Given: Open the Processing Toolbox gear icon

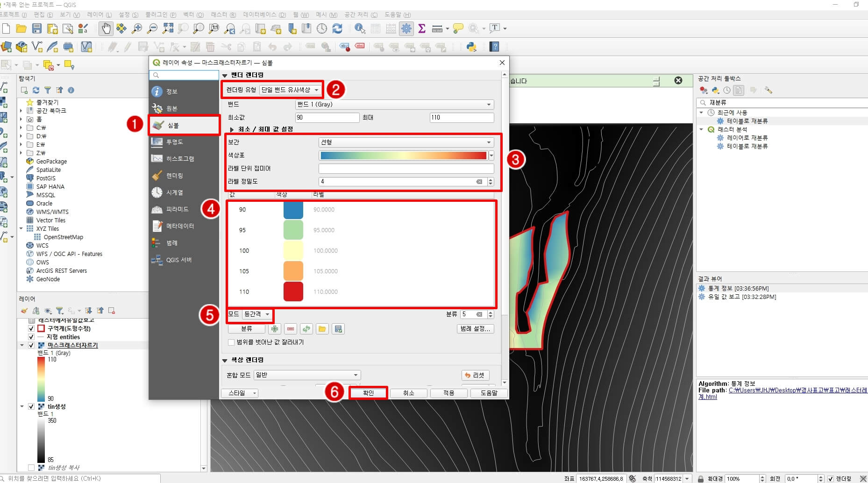Looking at the screenshot, I should [x=406, y=28].
